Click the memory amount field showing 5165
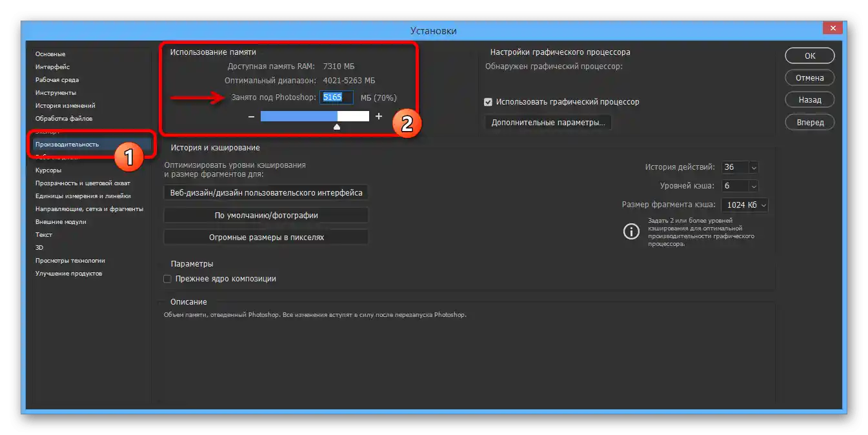Image resolution: width=868 pixels, height=435 pixels. 338,97
